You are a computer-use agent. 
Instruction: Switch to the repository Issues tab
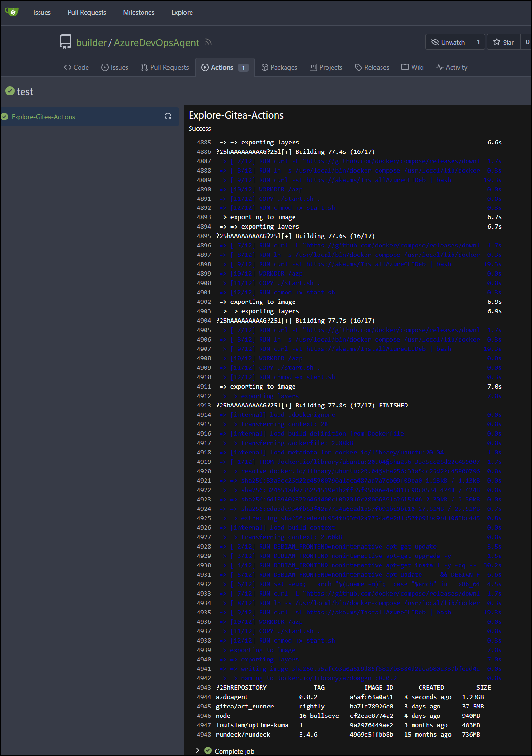tap(115, 67)
